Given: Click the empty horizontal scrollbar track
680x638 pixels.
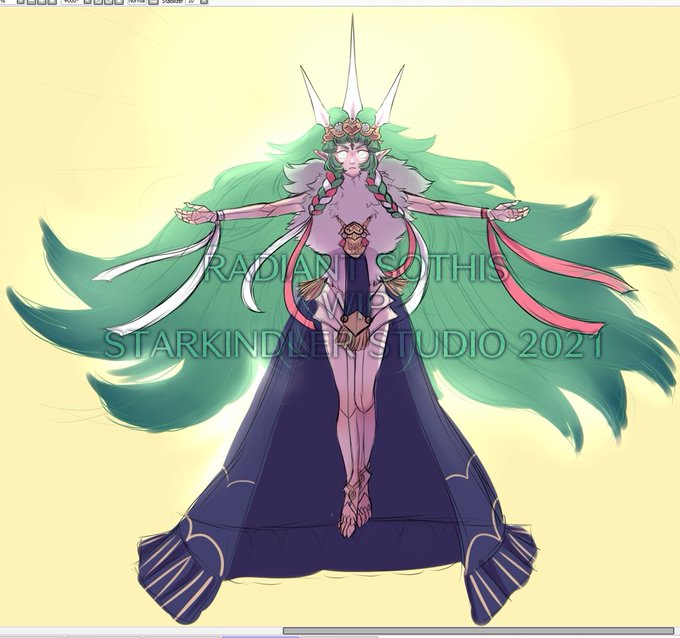Looking at the screenshot, I should click(x=141, y=631).
